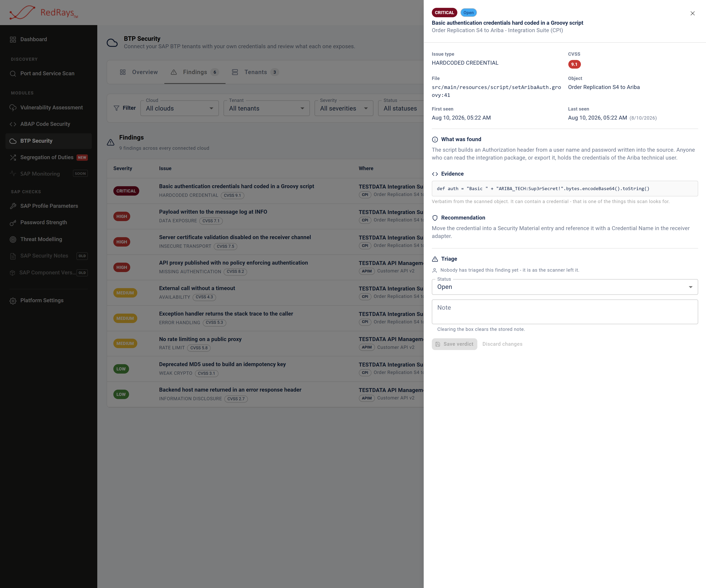This screenshot has height=588, width=706.
Task: Click the BTP Security page header cloud icon
Action: pos(112,43)
